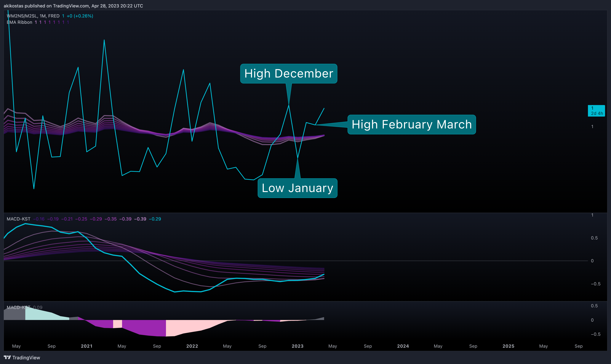611x364 pixels.
Task: Click the 2025 time axis label
Action: tap(508, 346)
